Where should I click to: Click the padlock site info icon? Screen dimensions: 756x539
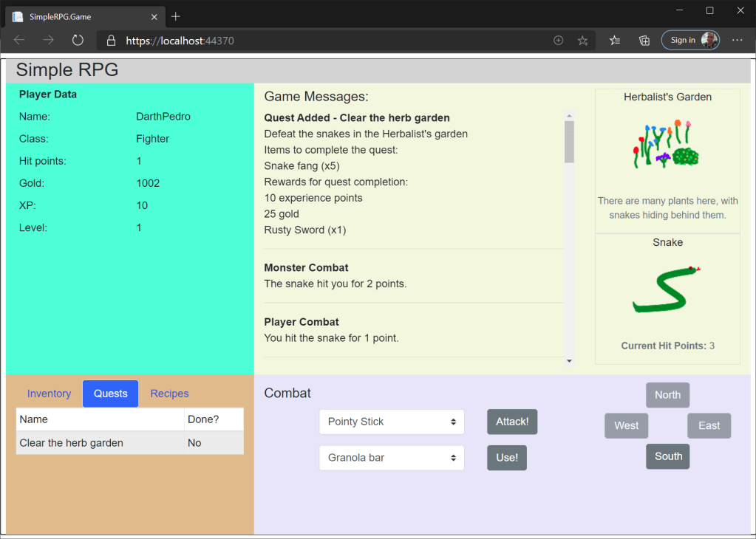point(112,41)
